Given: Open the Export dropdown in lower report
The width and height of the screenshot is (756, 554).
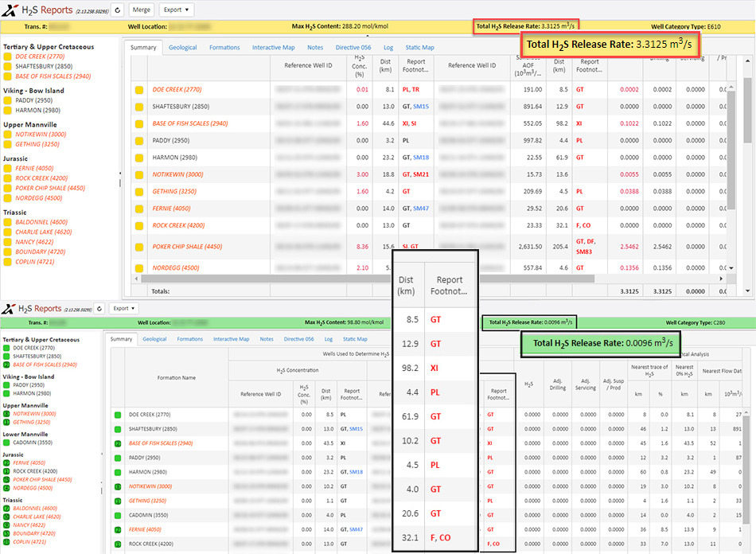Looking at the screenshot, I should tap(124, 309).
